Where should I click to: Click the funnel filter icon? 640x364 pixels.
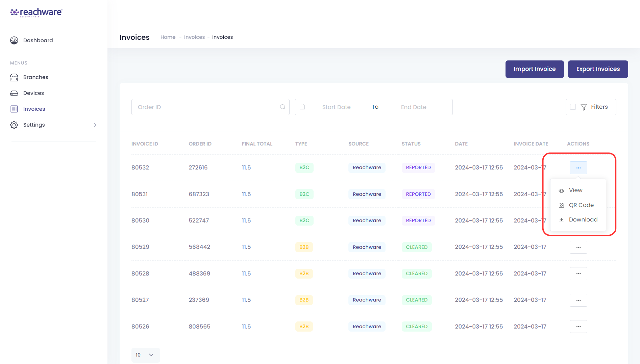point(584,107)
